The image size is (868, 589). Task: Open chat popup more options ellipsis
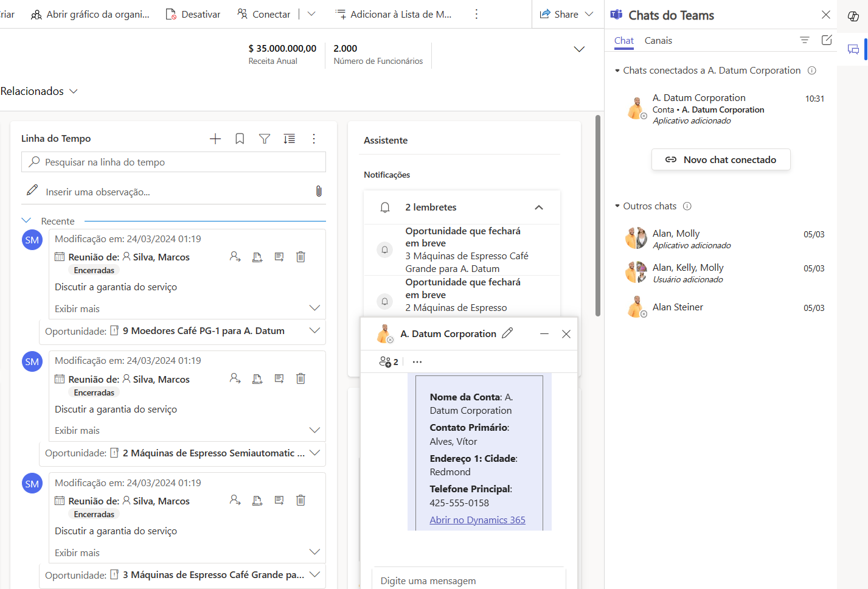click(417, 361)
